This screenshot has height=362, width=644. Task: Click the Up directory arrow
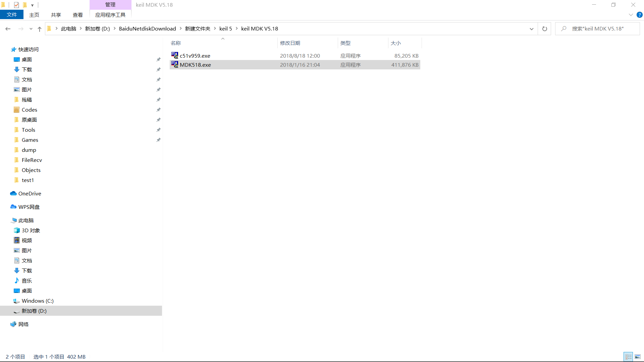[40, 29]
